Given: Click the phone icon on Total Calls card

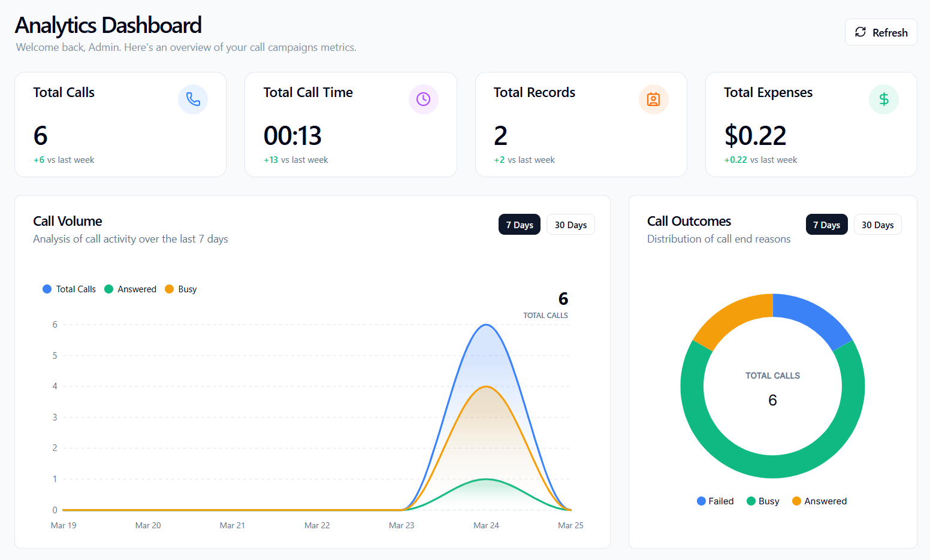Looking at the screenshot, I should 193,99.
